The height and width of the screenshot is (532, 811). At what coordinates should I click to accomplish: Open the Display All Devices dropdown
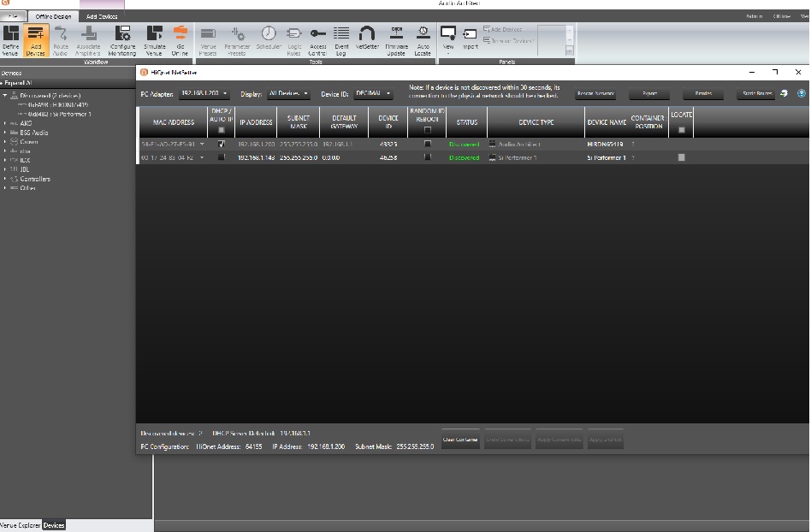pyautogui.click(x=288, y=93)
